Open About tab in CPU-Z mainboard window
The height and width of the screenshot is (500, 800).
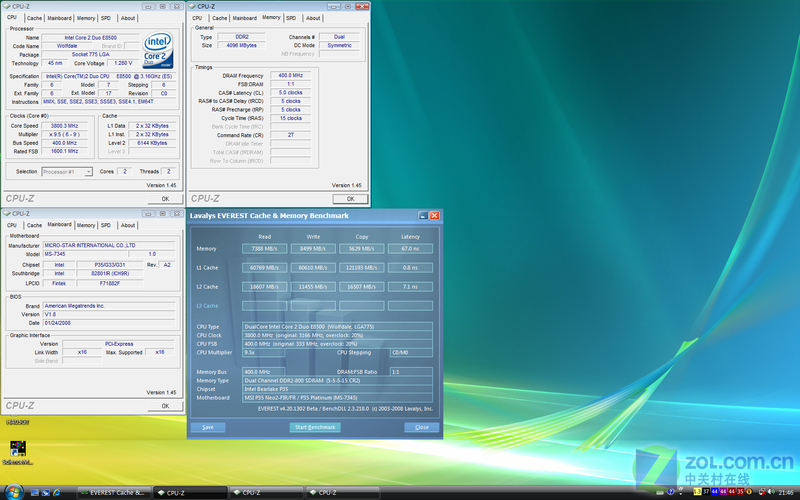tap(128, 226)
